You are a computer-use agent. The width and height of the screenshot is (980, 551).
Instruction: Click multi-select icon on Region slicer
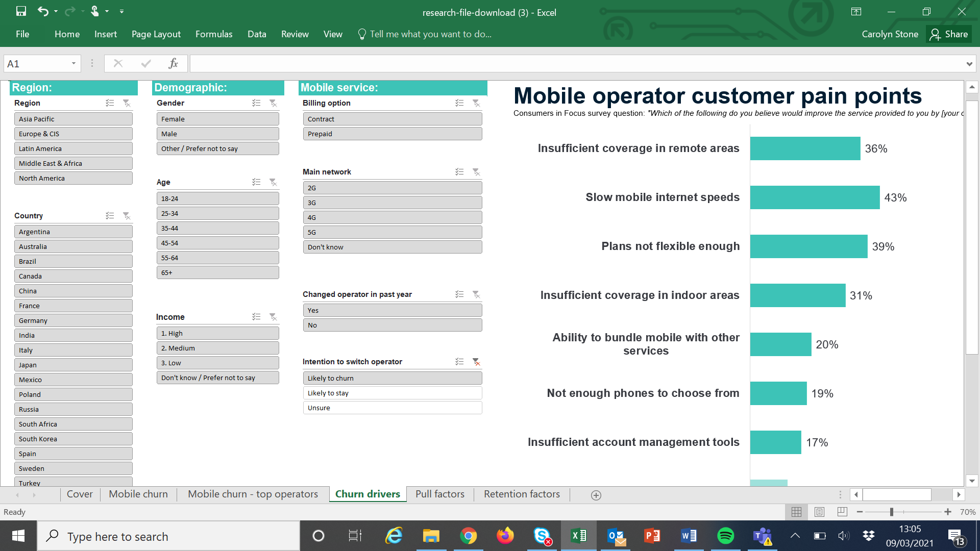click(110, 103)
